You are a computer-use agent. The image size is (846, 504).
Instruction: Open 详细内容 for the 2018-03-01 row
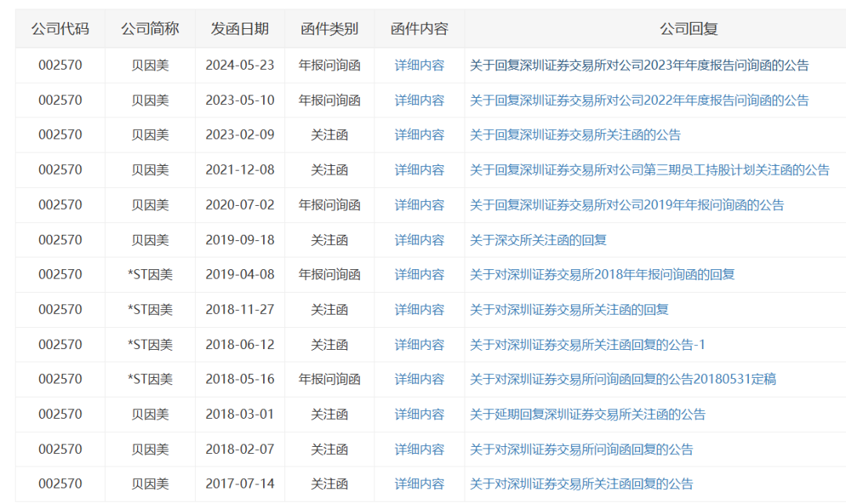click(x=419, y=414)
